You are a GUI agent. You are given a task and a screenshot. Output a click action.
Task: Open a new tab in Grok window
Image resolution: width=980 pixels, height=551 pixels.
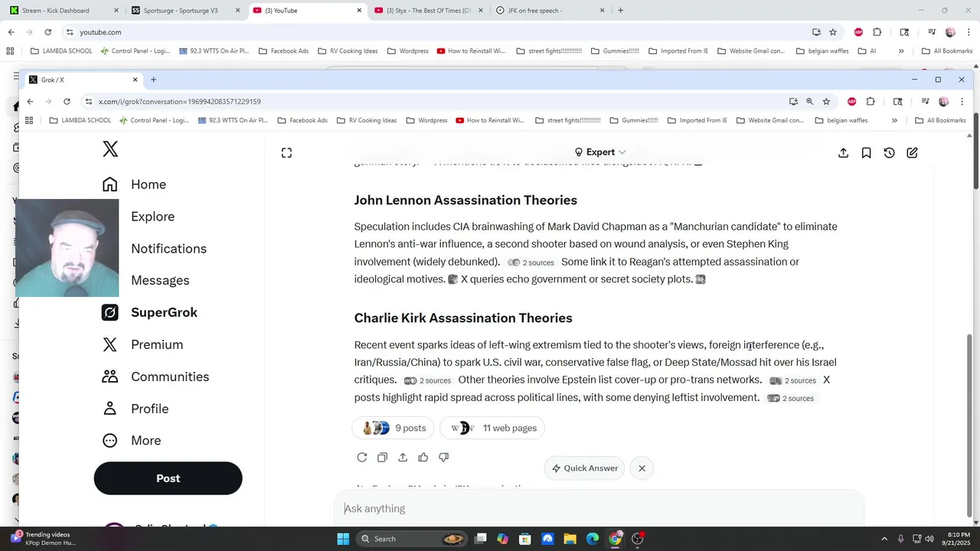point(153,80)
